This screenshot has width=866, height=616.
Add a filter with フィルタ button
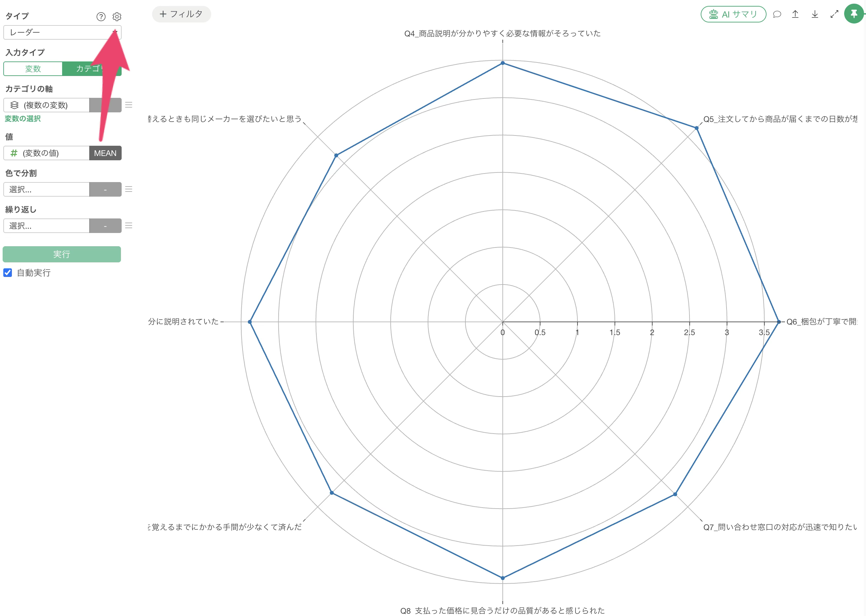(181, 14)
